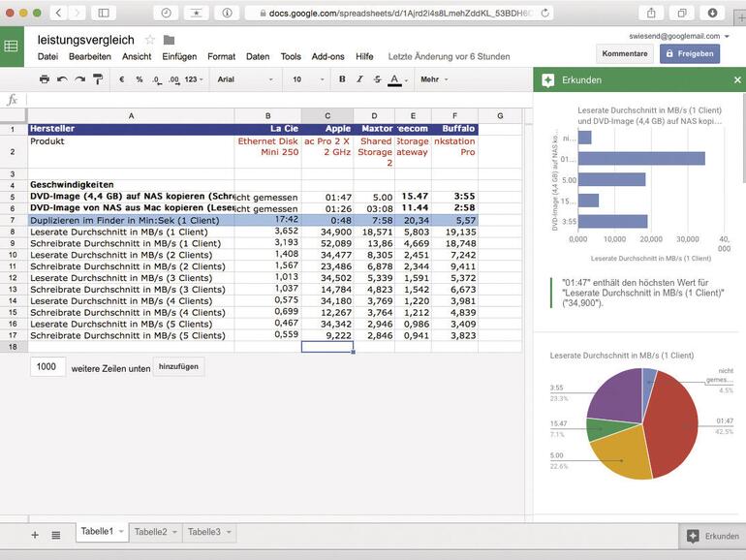
Task: Open the Datei menu
Action: pyautogui.click(x=47, y=56)
